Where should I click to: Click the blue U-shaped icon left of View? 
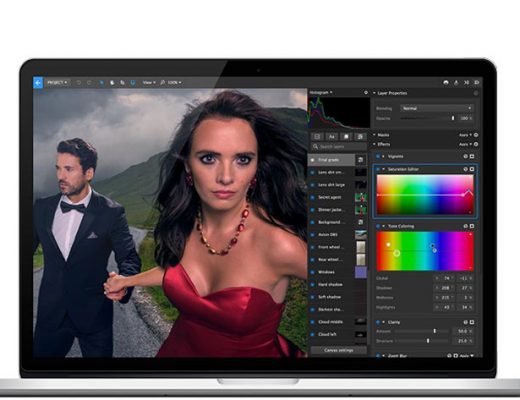point(133,82)
